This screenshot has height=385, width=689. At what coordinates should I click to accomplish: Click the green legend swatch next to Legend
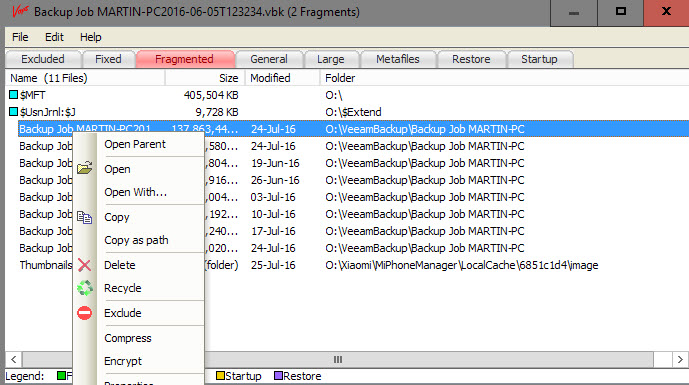tap(62, 376)
